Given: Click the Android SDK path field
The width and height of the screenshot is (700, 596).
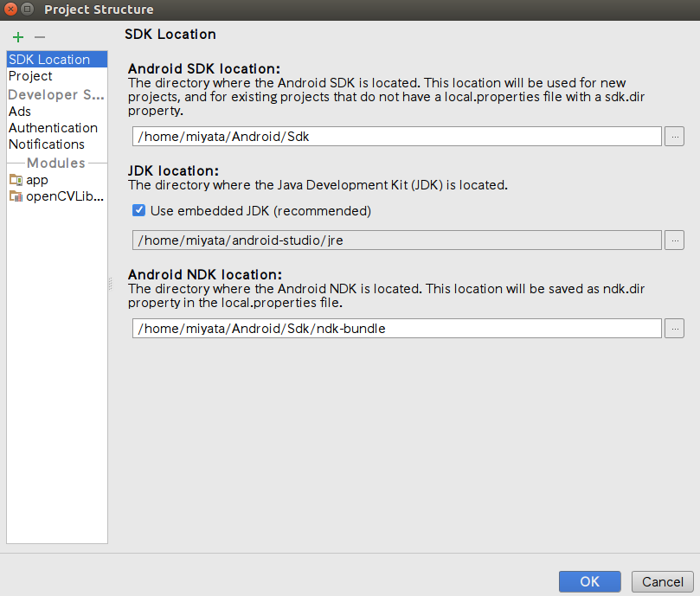Looking at the screenshot, I should click(x=397, y=137).
